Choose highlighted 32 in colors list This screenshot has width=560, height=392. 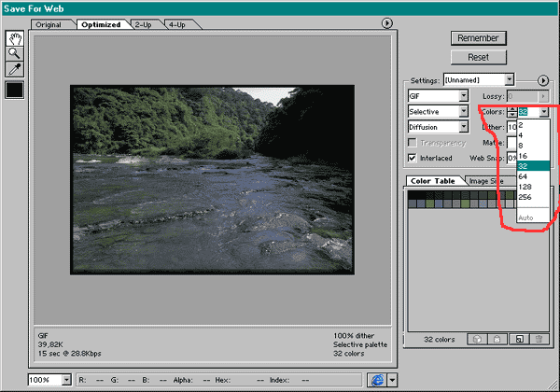coord(533,166)
